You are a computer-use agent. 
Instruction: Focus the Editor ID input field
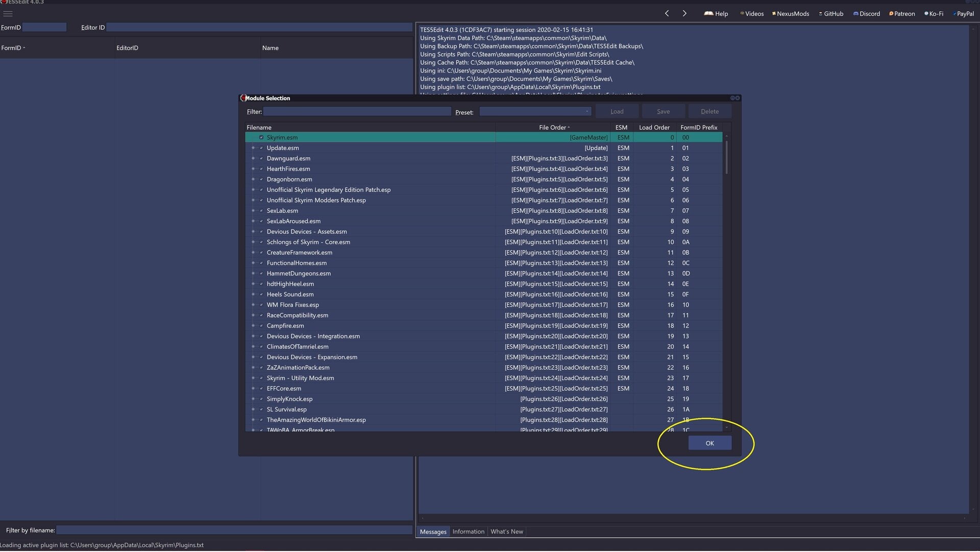259,28
